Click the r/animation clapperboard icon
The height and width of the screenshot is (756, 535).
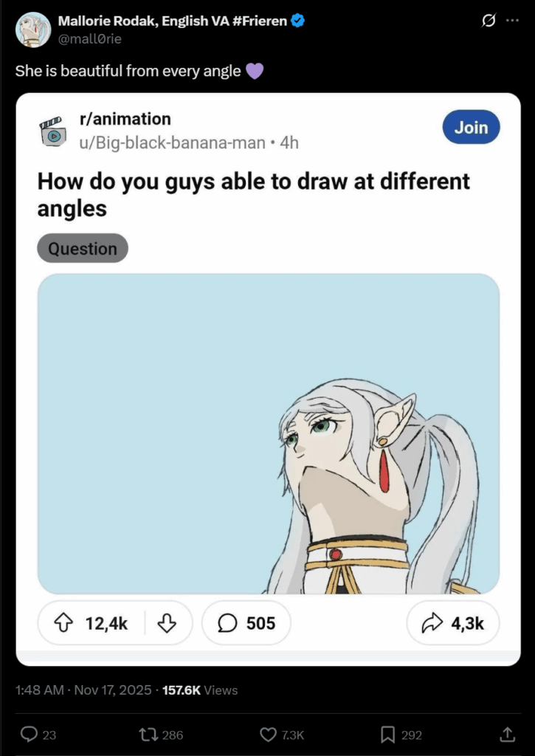52,131
